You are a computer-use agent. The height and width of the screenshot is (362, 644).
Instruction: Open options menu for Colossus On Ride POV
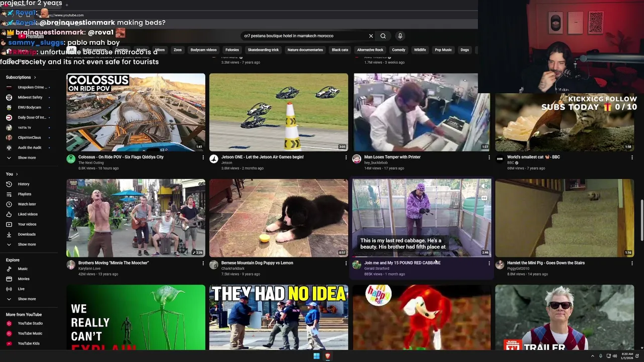[203, 157]
